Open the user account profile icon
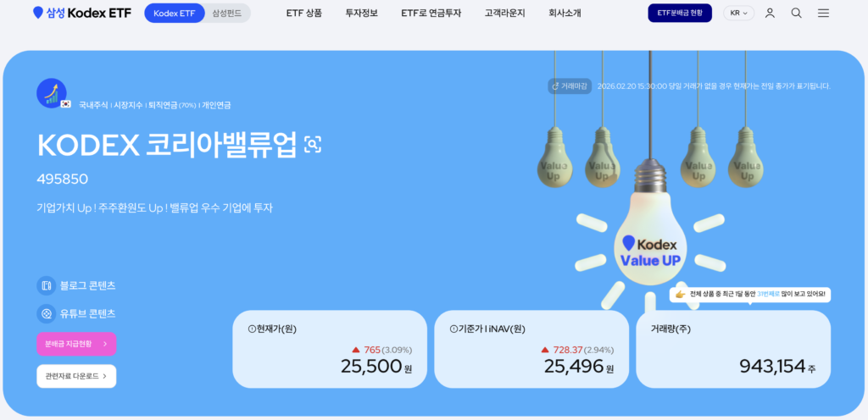Image resolution: width=868 pixels, height=420 pixels. [770, 14]
